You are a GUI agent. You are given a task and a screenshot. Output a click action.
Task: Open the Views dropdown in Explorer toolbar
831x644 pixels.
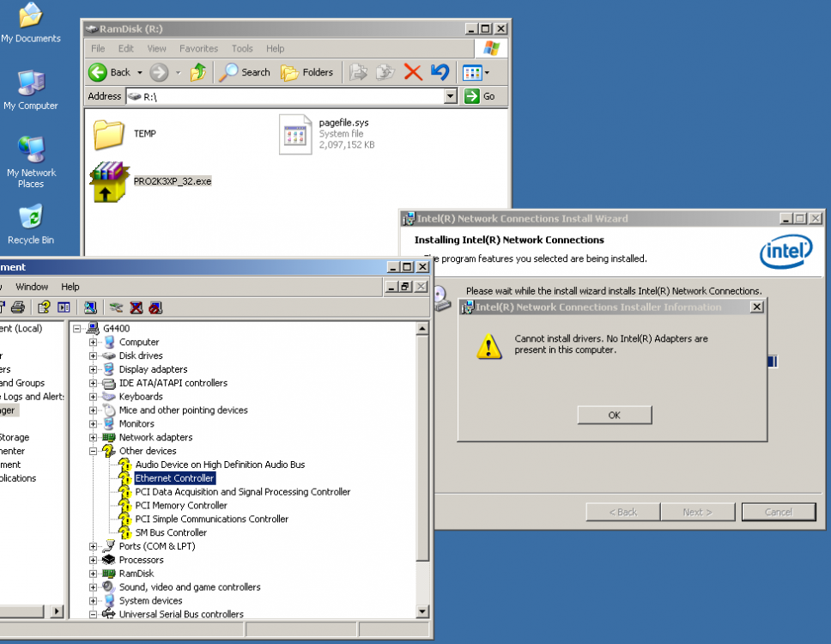pyautogui.click(x=476, y=73)
